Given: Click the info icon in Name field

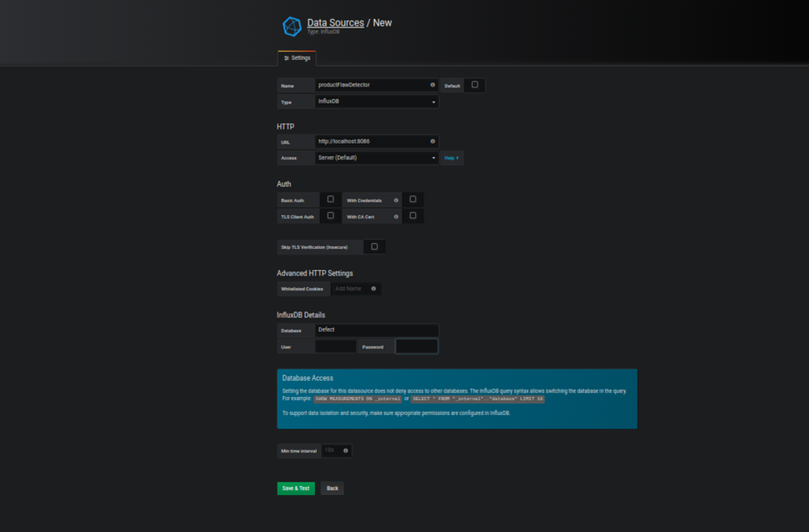Looking at the screenshot, I should [x=432, y=85].
